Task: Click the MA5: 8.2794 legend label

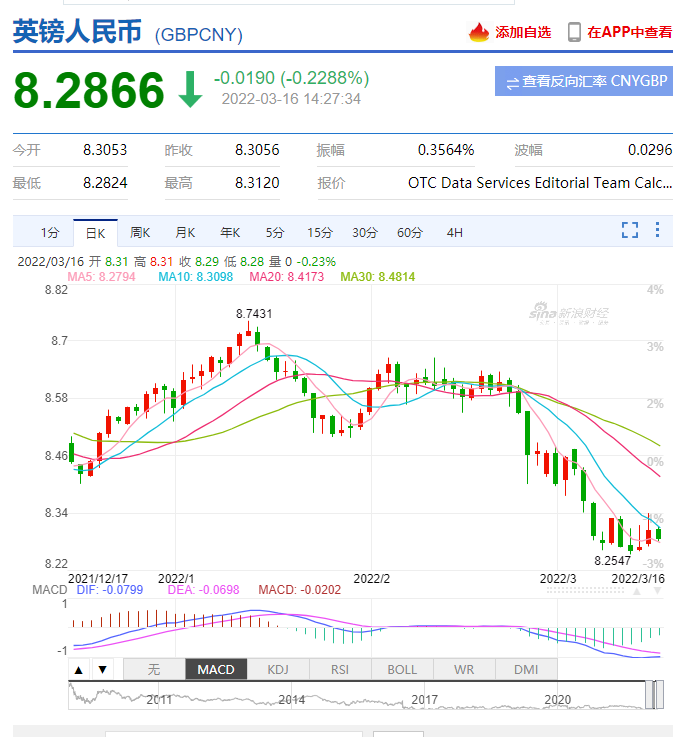Action: tap(101, 277)
